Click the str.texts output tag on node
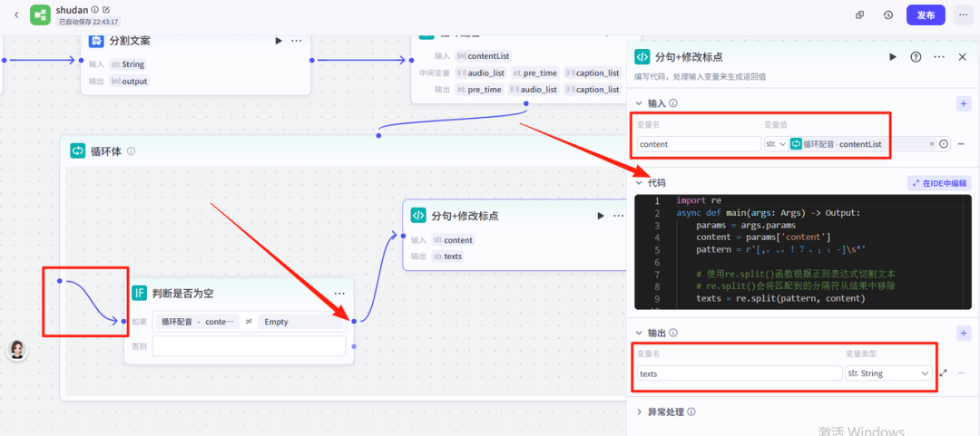The image size is (980, 436). pos(448,257)
